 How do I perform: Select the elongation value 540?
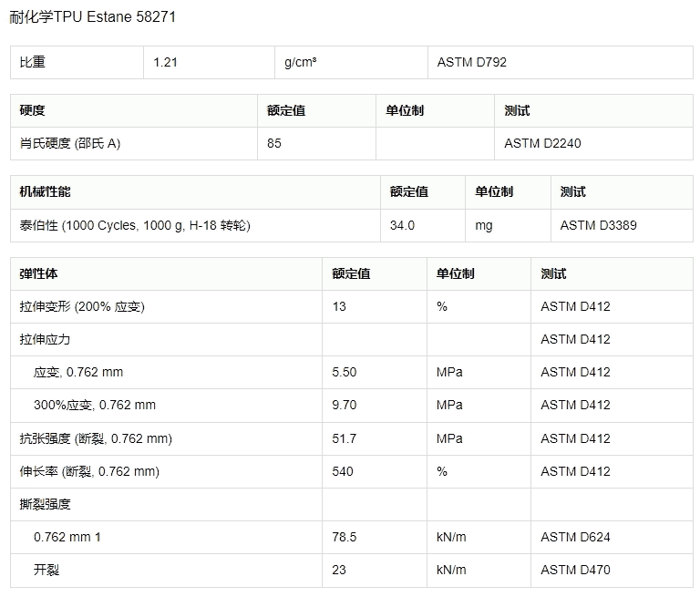(343, 471)
